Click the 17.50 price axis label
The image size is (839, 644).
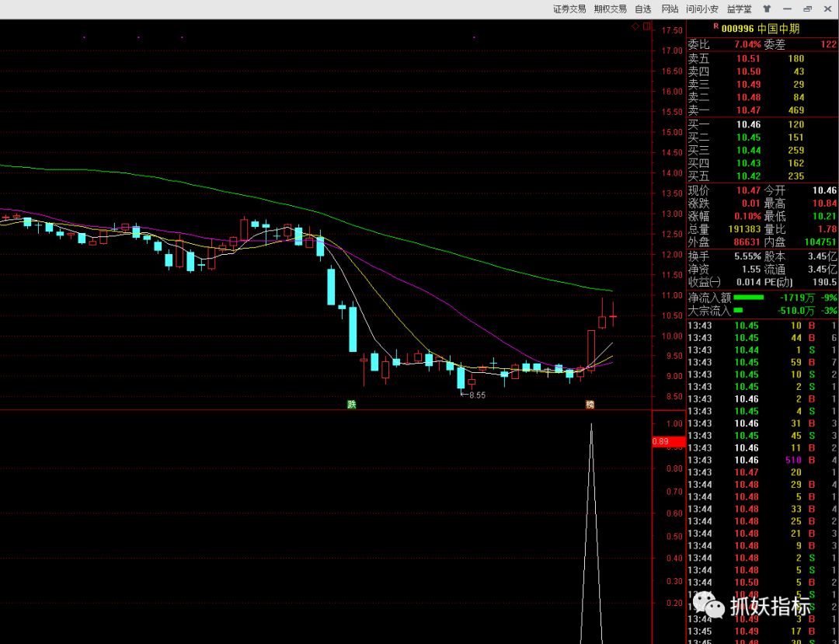point(671,30)
